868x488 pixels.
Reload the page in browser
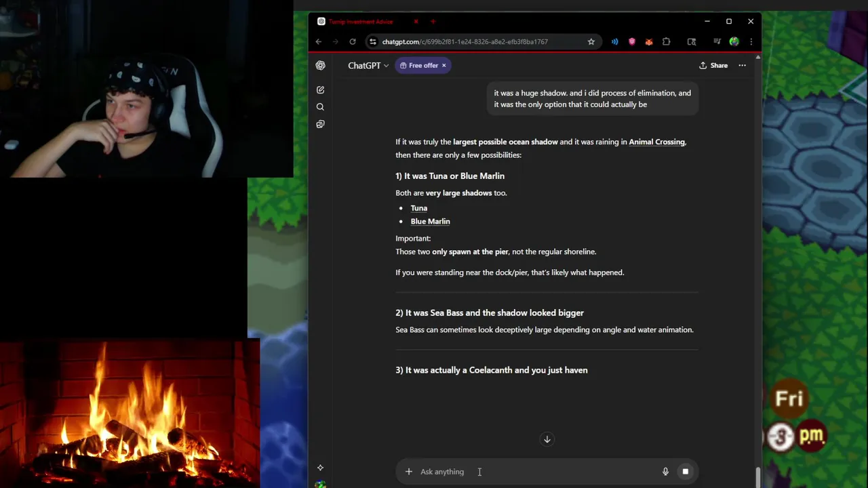(x=353, y=41)
